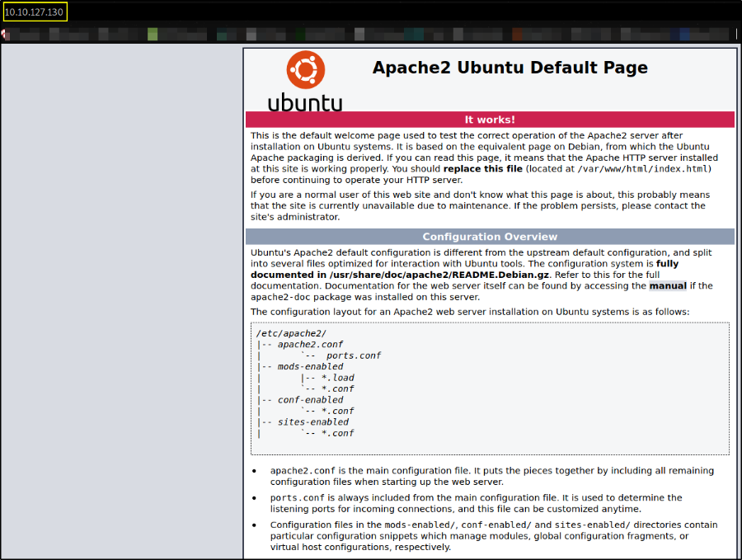The height and width of the screenshot is (560, 742).
Task: Click the 'ubuntu' wordmark under the logo
Action: [x=305, y=103]
